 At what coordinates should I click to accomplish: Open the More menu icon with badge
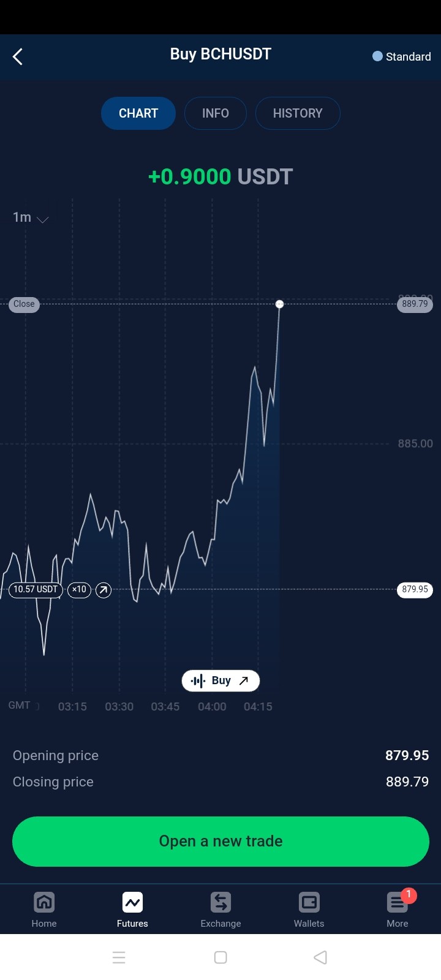click(x=398, y=901)
